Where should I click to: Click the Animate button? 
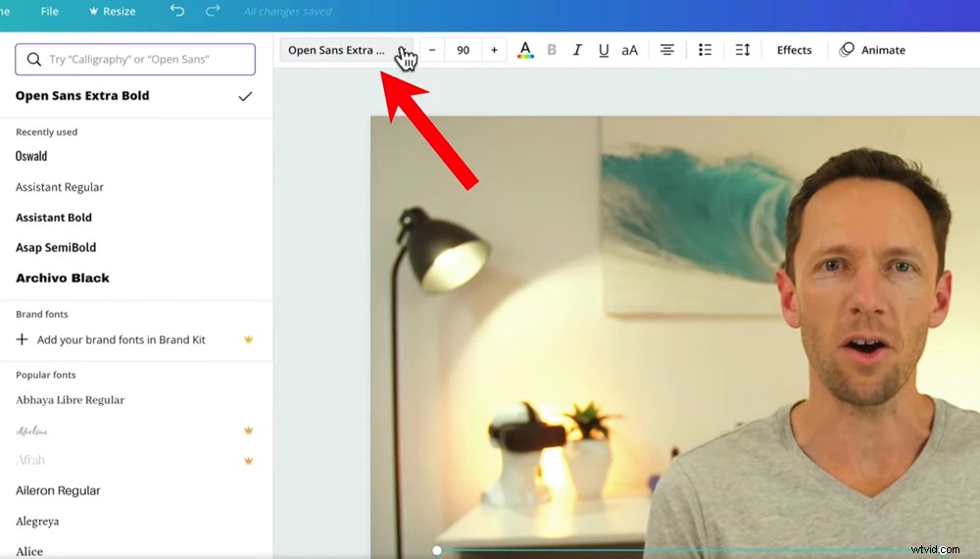point(872,50)
